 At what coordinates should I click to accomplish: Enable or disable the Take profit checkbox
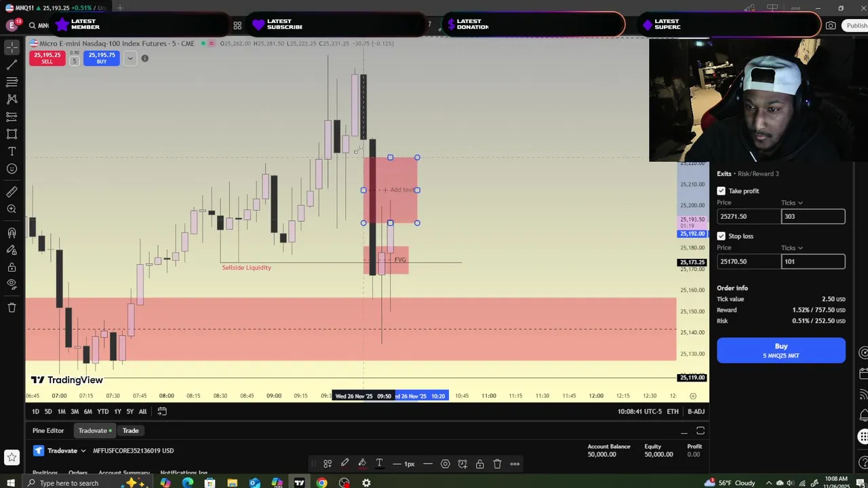click(721, 191)
